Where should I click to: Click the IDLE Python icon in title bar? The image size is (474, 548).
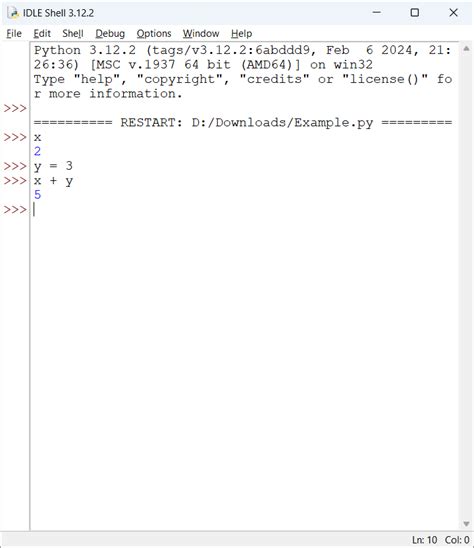tap(13, 13)
